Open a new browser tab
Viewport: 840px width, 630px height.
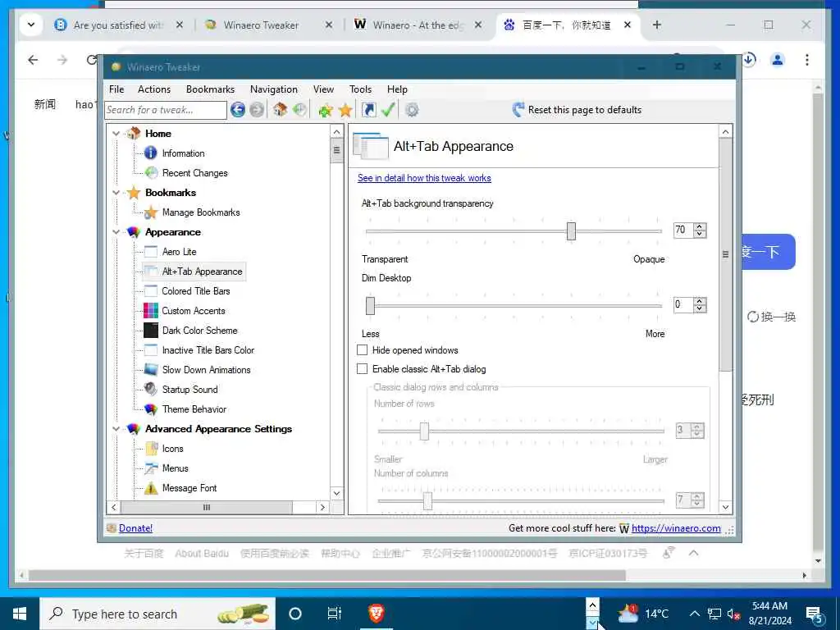pyautogui.click(x=657, y=25)
